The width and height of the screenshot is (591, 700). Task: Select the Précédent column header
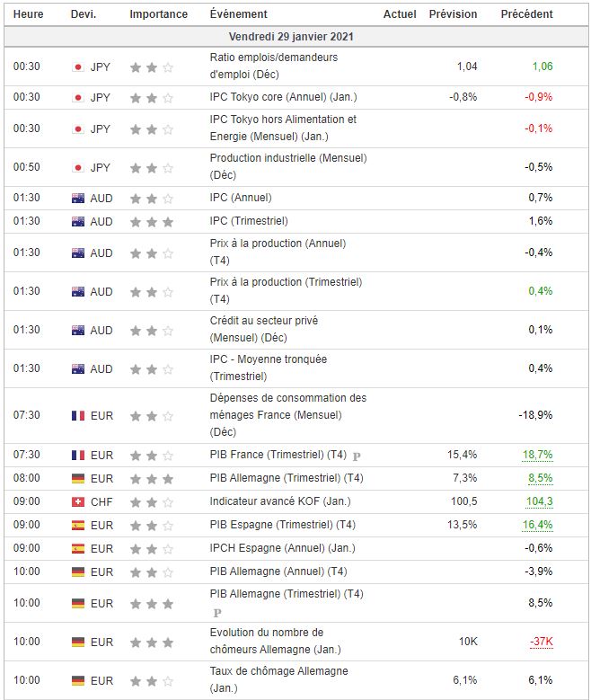526,14
